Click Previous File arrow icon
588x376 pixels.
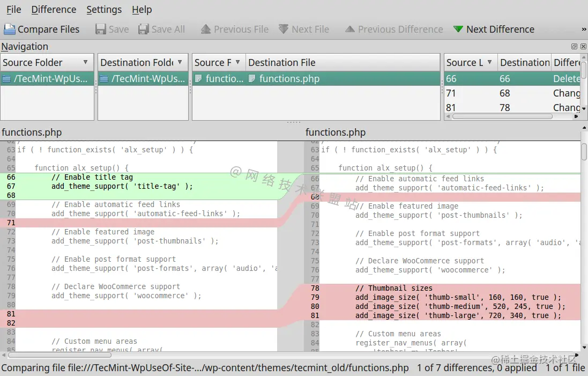pos(205,30)
